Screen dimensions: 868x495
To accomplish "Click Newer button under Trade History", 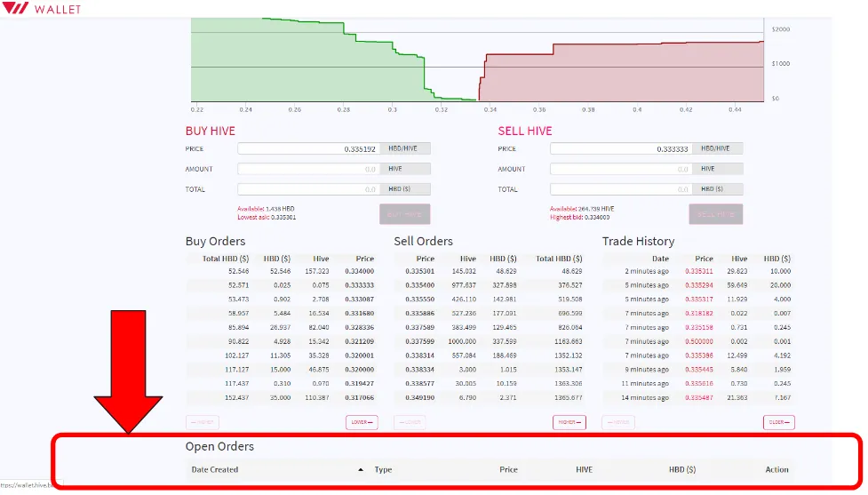I will click(x=618, y=422).
